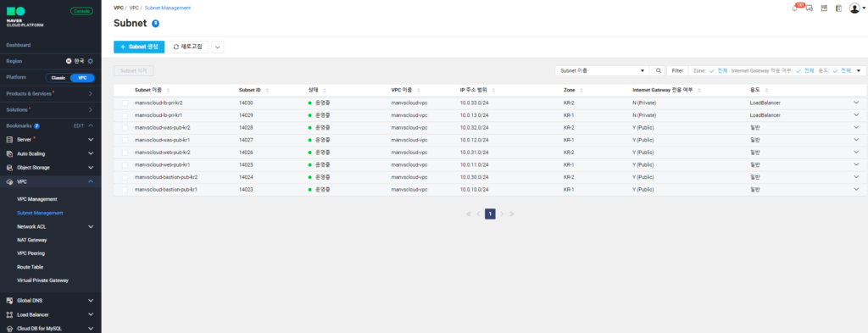
Task: Click EDIT next to Bookmarks
Action: click(79, 126)
